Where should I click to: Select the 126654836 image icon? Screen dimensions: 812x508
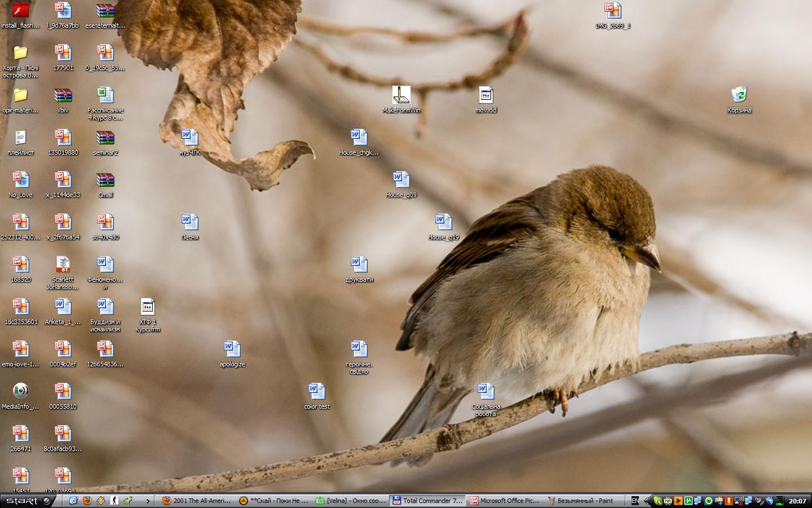pyautogui.click(x=105, y=354)
